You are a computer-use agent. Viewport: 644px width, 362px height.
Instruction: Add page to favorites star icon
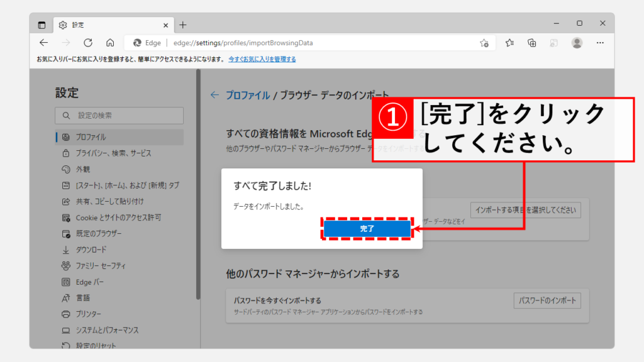484,43
